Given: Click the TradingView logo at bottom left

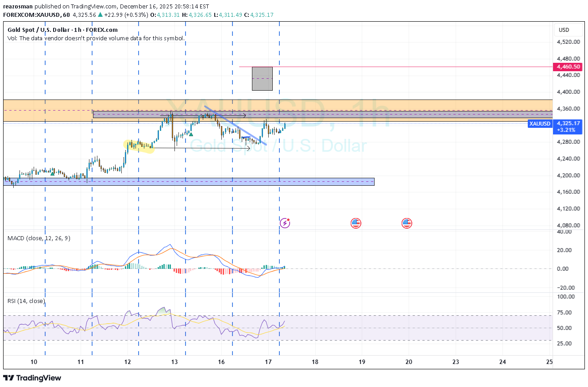Looking at the screenshot, I should [32, 378].
